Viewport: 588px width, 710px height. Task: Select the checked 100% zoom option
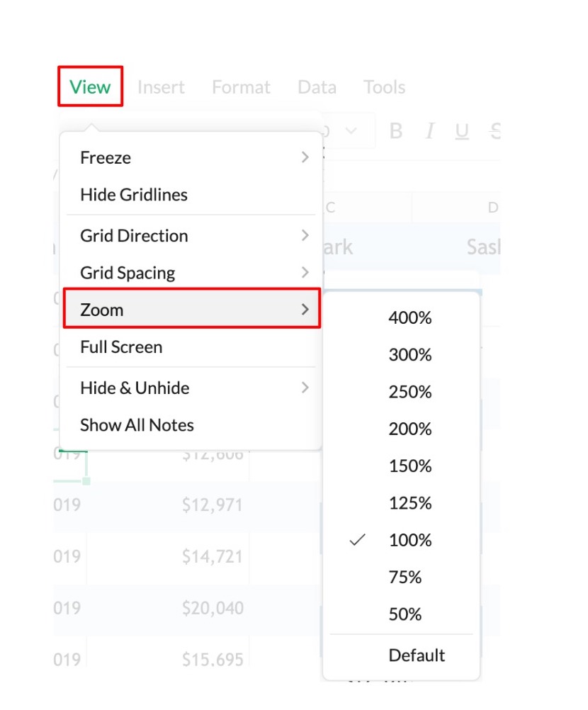409,540
